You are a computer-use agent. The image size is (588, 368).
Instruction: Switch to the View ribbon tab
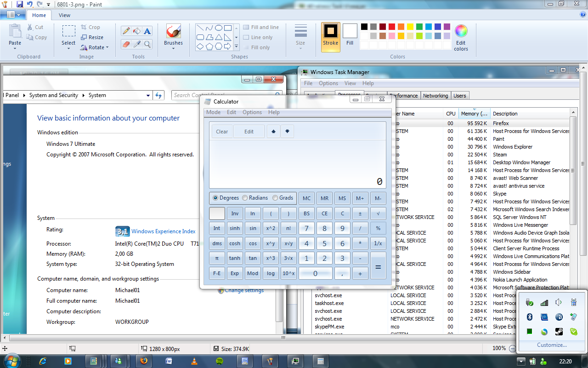(64, 15)
